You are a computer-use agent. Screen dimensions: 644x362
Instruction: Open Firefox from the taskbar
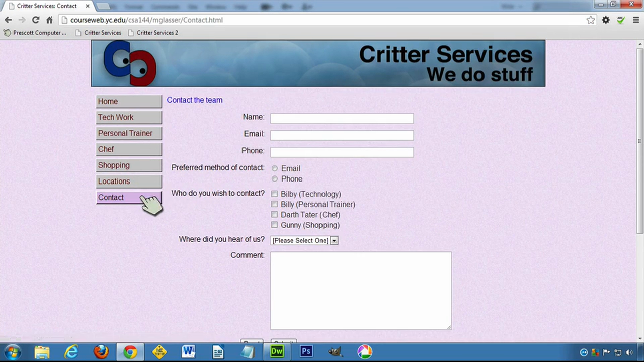101,351
